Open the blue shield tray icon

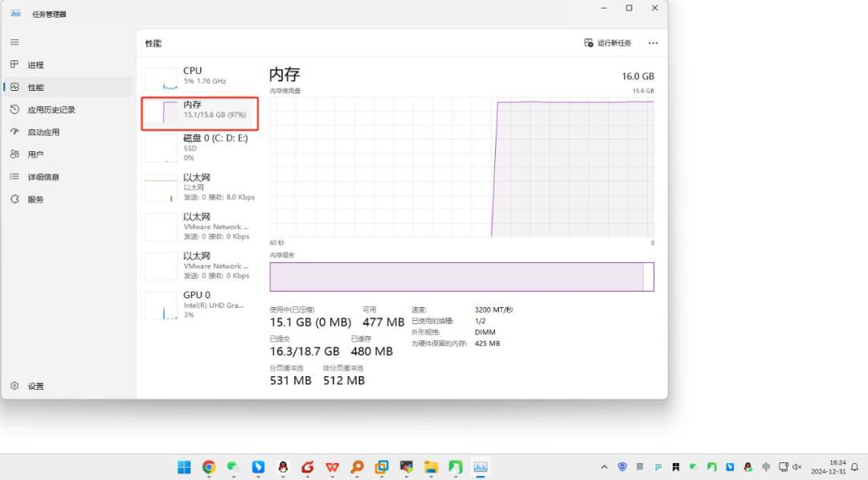point(622,467)
